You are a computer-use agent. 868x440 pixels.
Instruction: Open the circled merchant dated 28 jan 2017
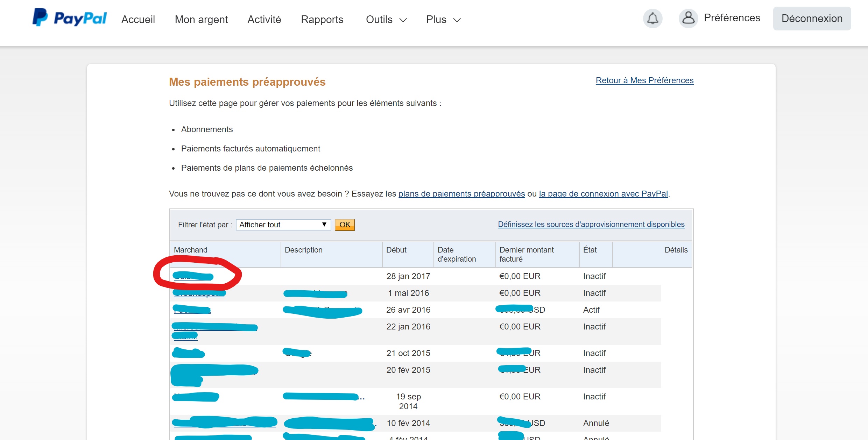point(193,277)
